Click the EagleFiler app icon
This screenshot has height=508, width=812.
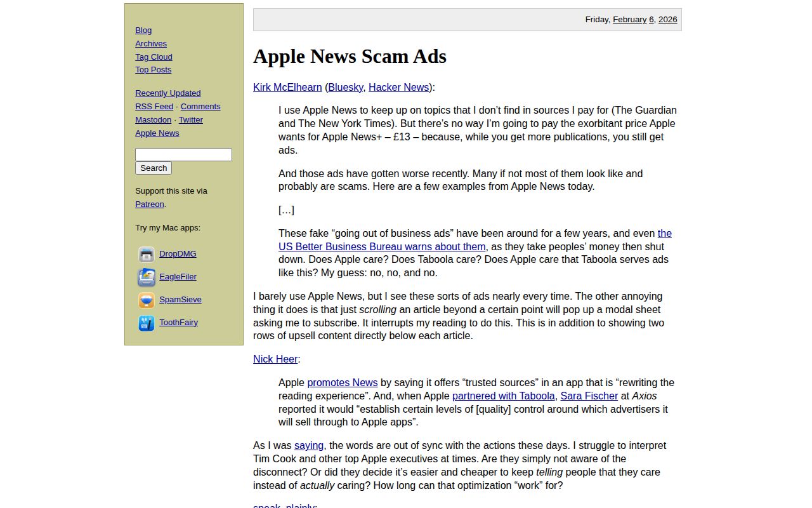pyautogui.click(x=147, y=277)
